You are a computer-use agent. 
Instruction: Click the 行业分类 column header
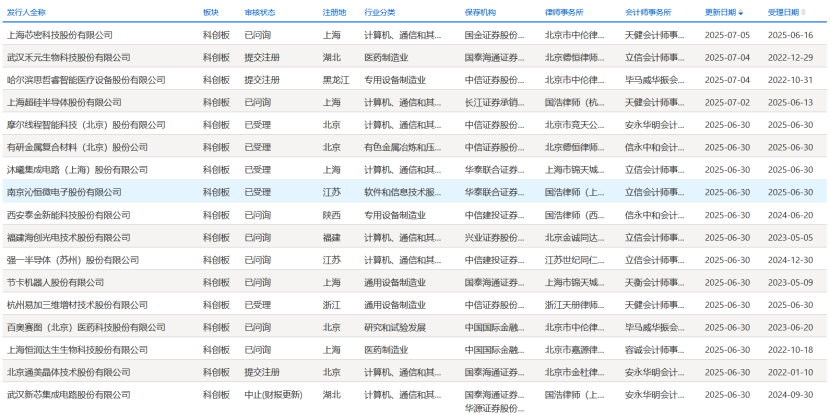point(379,13)
